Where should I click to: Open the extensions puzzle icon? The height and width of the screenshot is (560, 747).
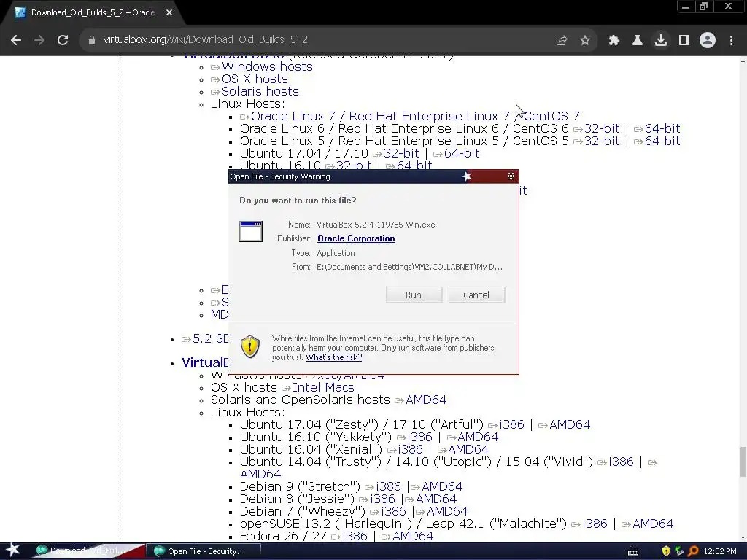(x=614, y=41)
